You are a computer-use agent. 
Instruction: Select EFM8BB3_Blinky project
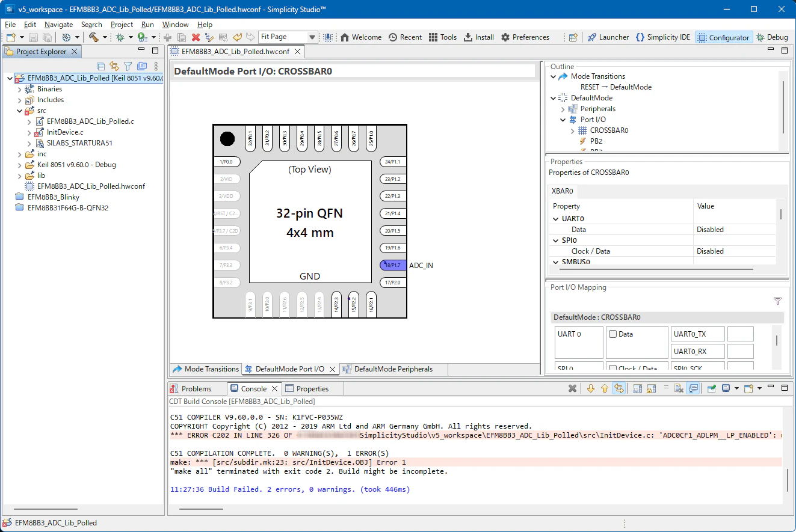54,197
